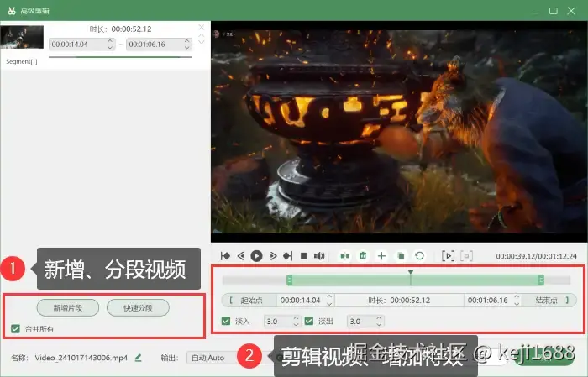Add a segment with the plus icon
Viewport: 588px width, 377px height.
(x=381, y=256)
